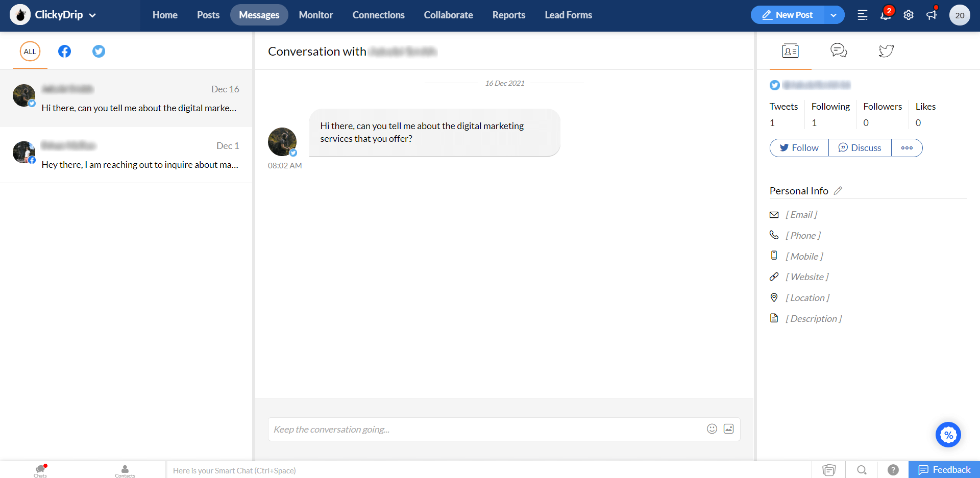
Task: Navigate to Connections
Action: click(378, 15)
